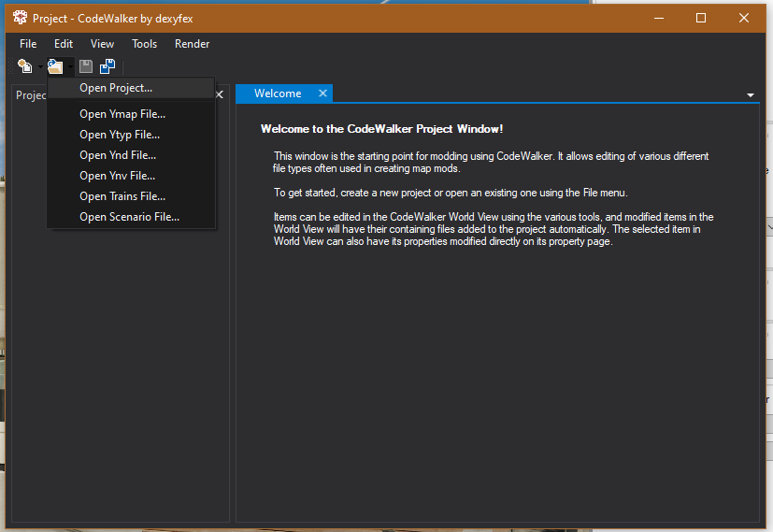
Task: Click the New Project toolbar icon
Action: pyautogui.click(x=24, y=66)
